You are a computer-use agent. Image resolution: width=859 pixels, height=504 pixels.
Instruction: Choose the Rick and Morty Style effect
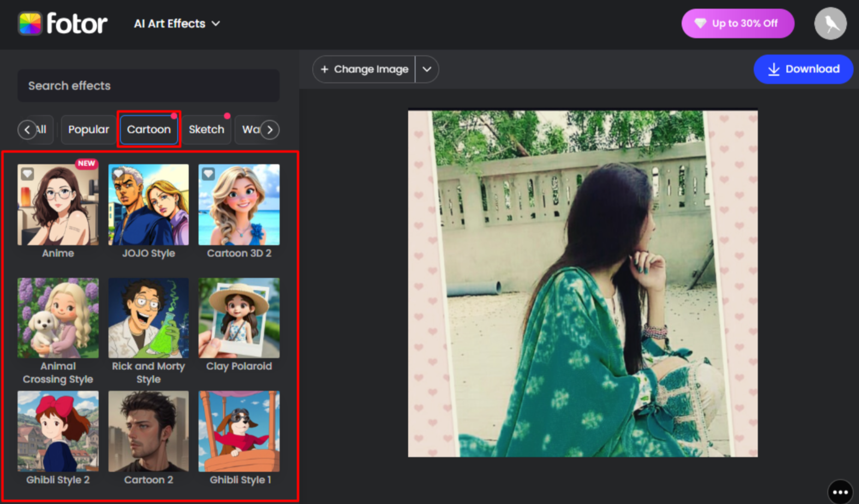point(148,318)
